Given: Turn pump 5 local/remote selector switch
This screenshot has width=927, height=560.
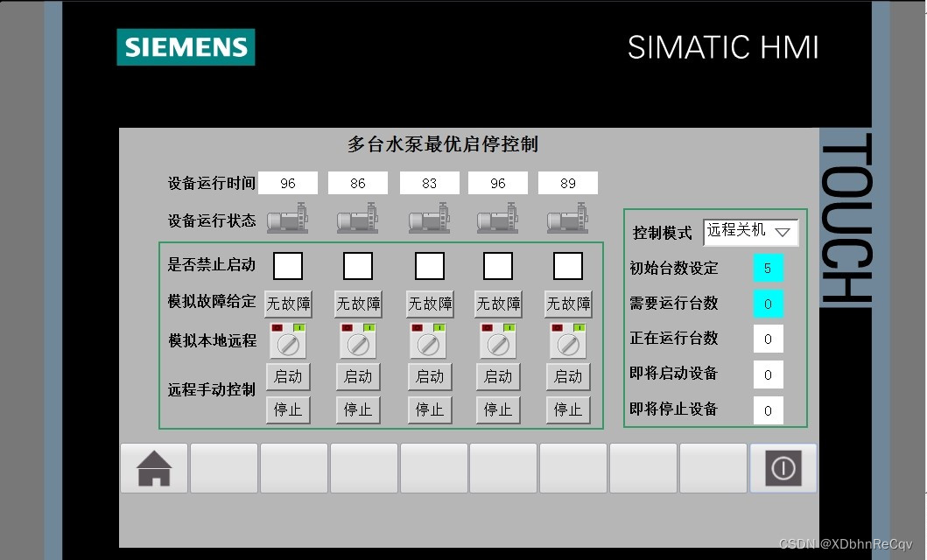Looking at the screenshot, I should [x=568, y=341].
